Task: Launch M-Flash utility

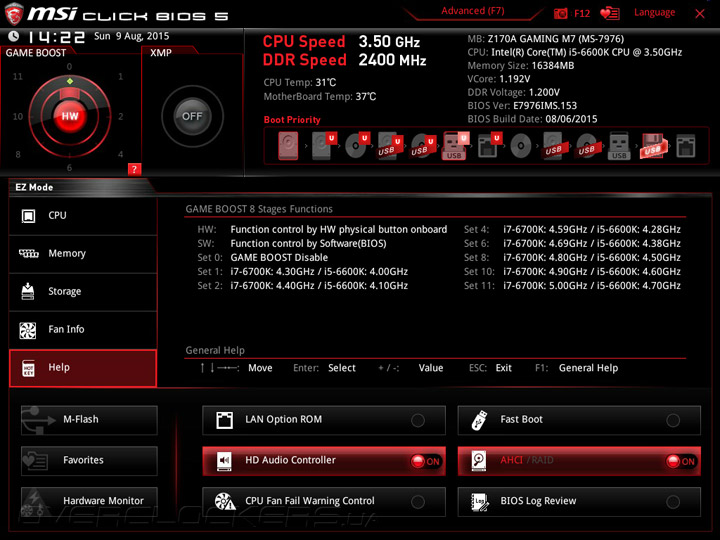Action: [89, 420]
